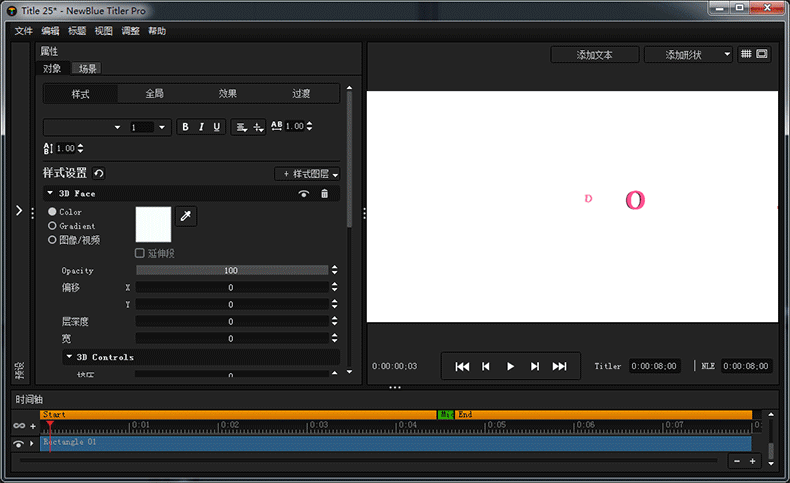Click the 添加文本 button
Screen dimensions: 790x483
pos(594,55)
